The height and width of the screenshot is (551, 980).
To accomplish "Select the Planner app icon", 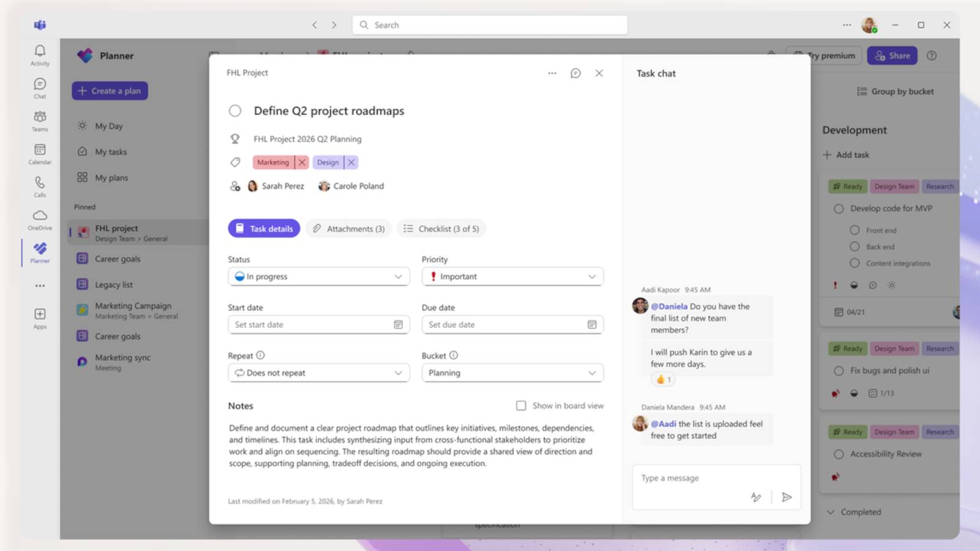I will click(x=39, y=251).
